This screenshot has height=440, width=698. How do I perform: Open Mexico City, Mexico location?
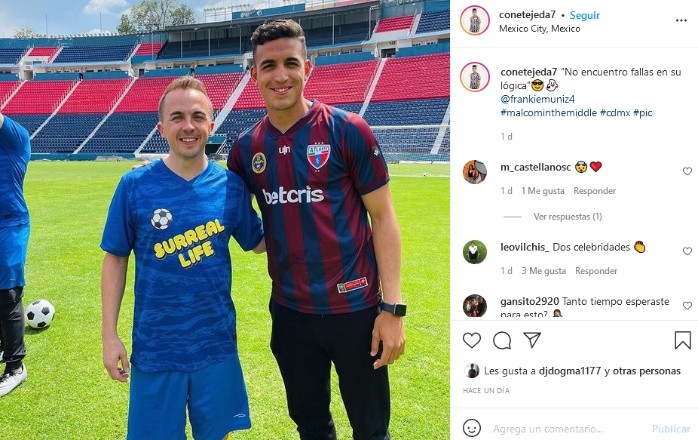[540, 29]
